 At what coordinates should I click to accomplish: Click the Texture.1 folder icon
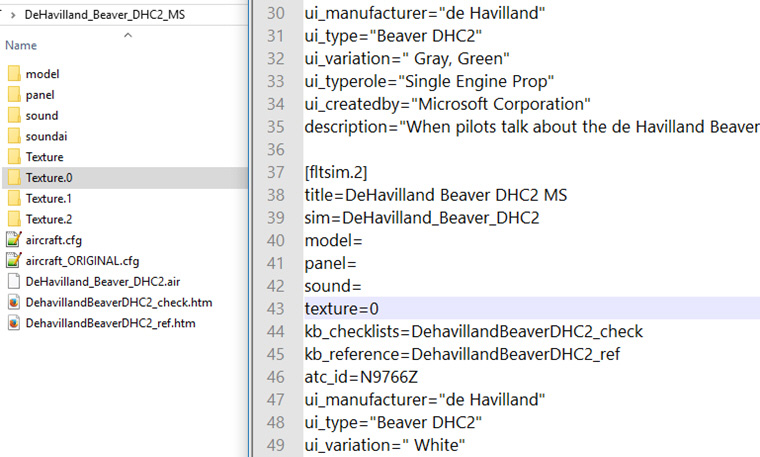pos(14,198)
